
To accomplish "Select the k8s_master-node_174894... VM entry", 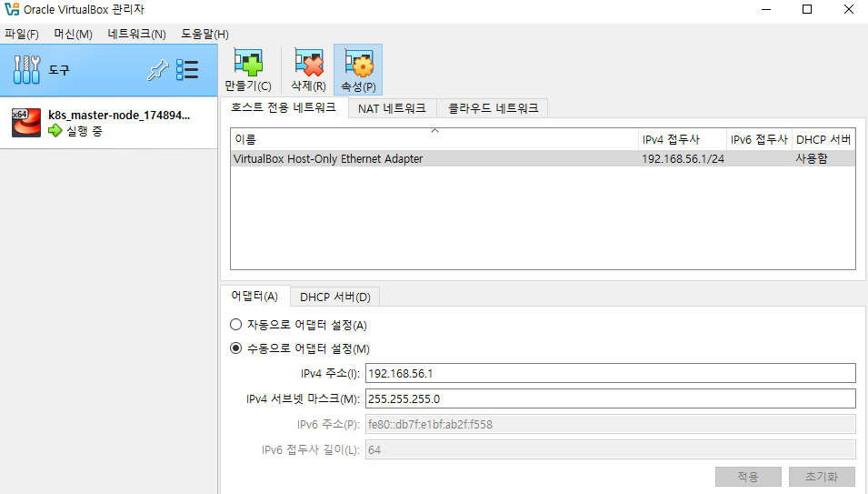I will (108, 123).
